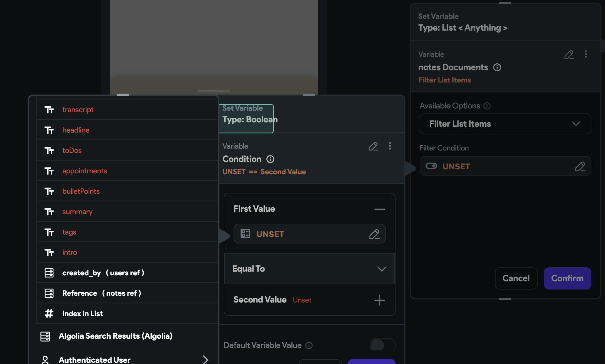Click the Confirm button
Screen dimensions: 605x364
(567, 278)
